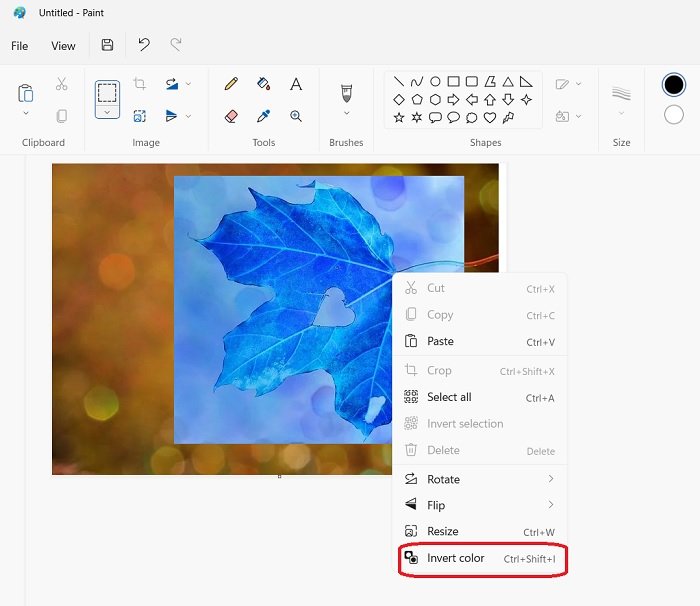Undo the last action
Image resolution: width=700 pixels, height=606 pixels.
[x=144, y=45]
